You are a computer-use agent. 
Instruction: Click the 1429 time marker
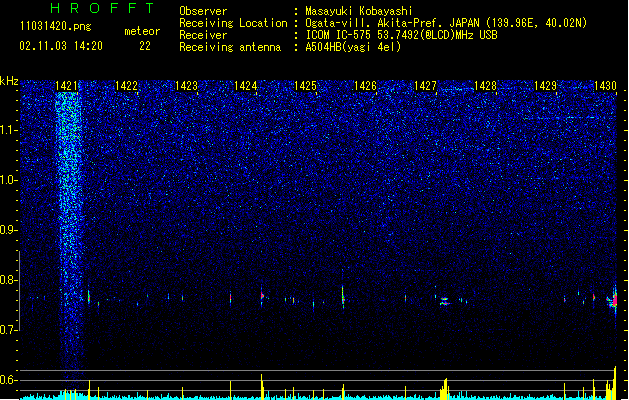[x=546, y=86]
